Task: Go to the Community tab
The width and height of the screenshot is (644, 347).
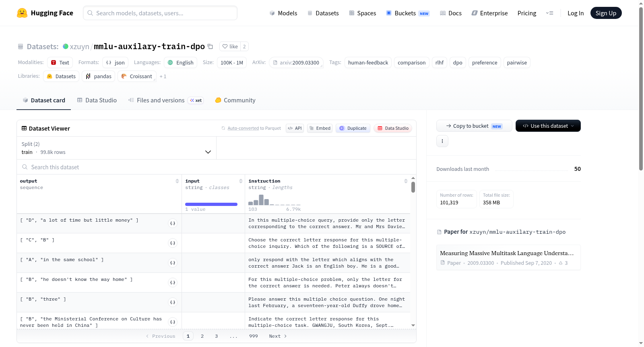Action: (x=235, y=100)
